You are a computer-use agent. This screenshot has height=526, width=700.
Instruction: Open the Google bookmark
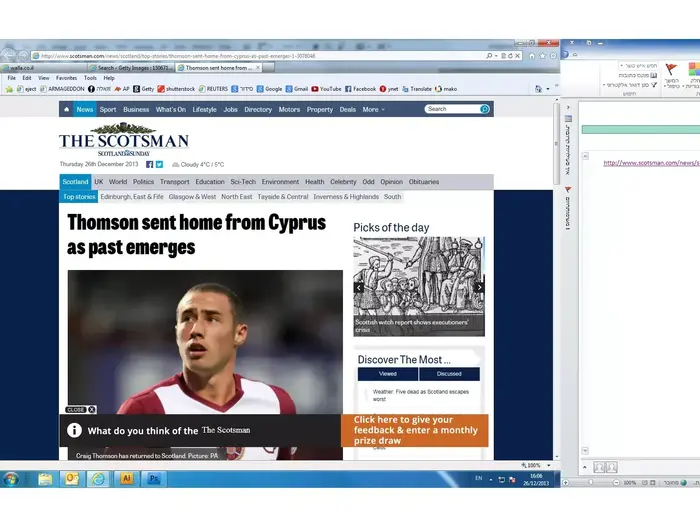[x=269, y=89]
